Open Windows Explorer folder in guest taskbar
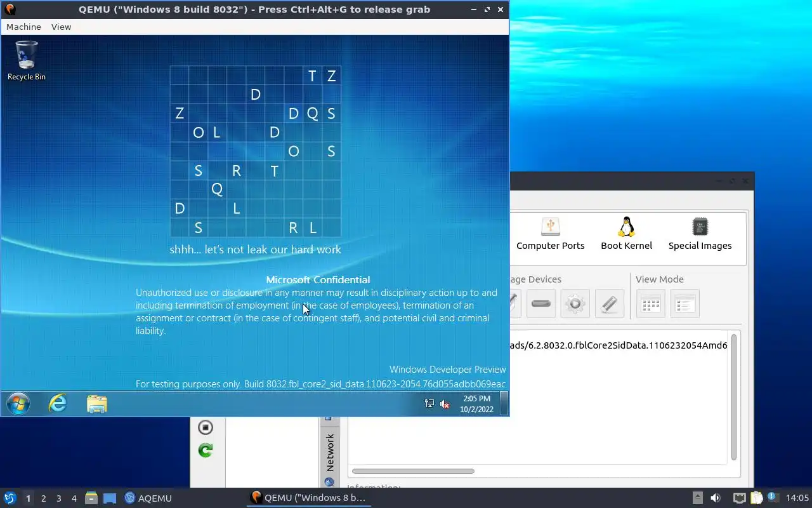Screen dimensions: 812x508 pyautogui.click(x=97, y=404)
